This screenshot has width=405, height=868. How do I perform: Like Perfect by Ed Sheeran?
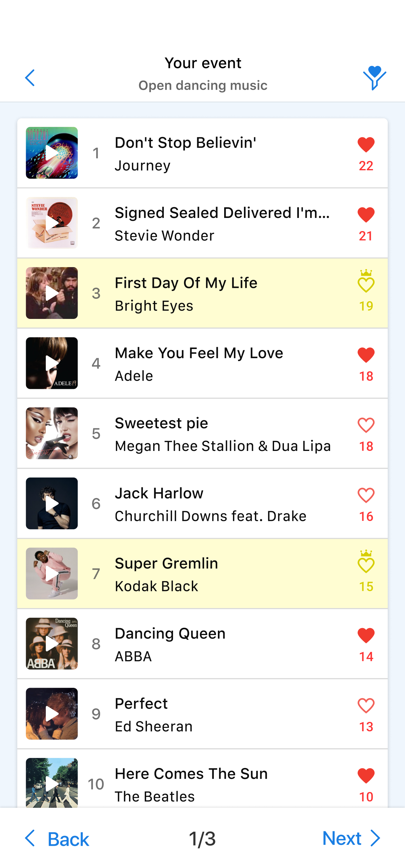pos(366,706)
